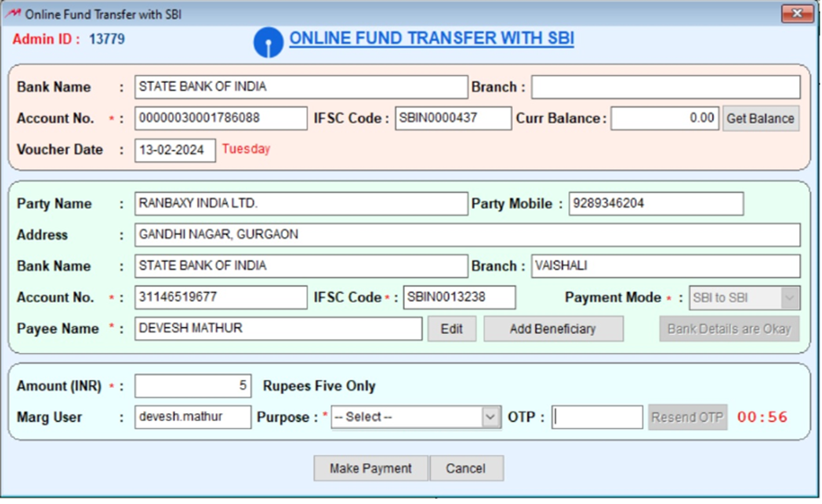This screenshot has height=504, width=822.
Task: Click the SBI logo icon beside the heading
Action: [x=269, y=43]
